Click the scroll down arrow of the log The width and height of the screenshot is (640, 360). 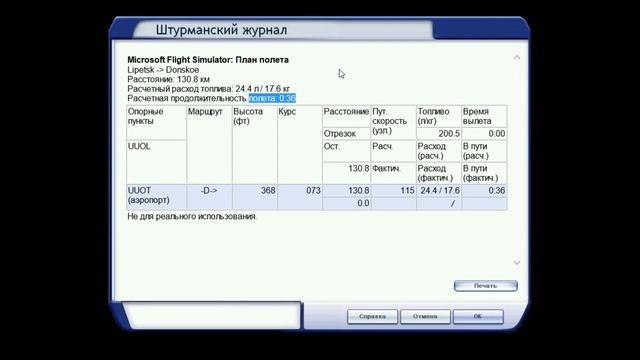tap(517, 262)
